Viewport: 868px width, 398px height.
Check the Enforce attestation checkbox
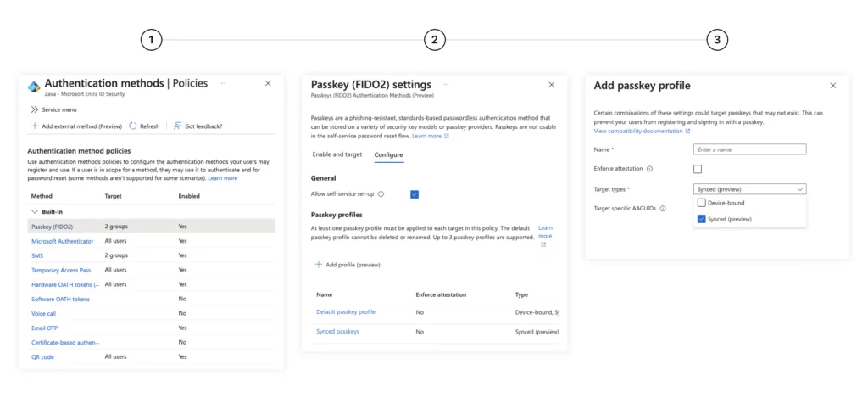click(698, 170)
